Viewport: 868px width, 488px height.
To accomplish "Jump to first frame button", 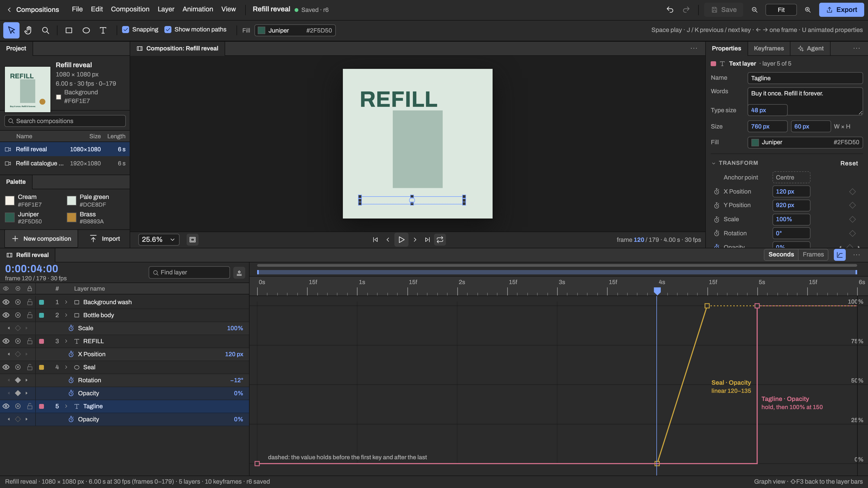I will coord(375,239).
